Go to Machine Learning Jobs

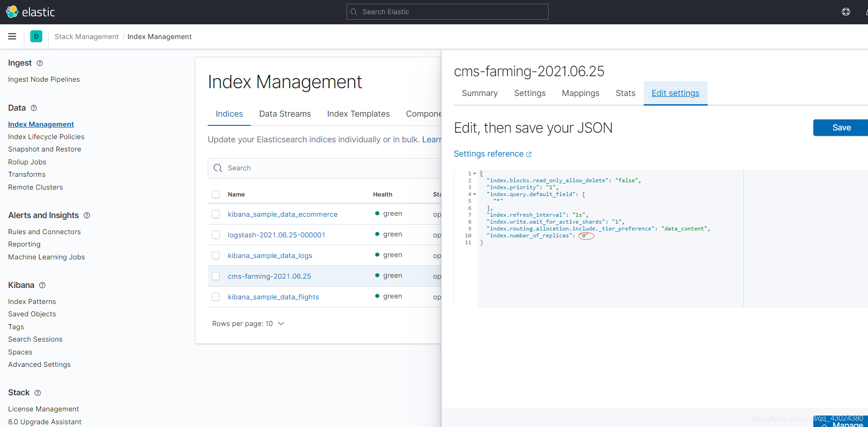46,257
